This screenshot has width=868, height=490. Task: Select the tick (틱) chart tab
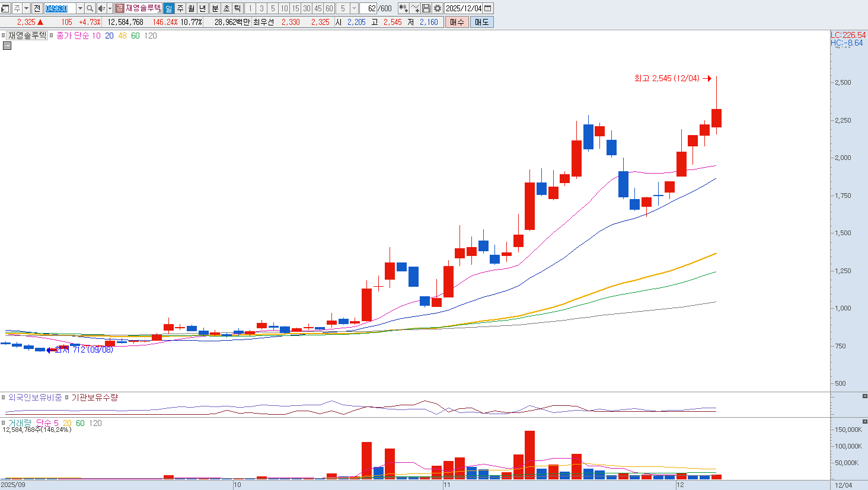point(237,8)
